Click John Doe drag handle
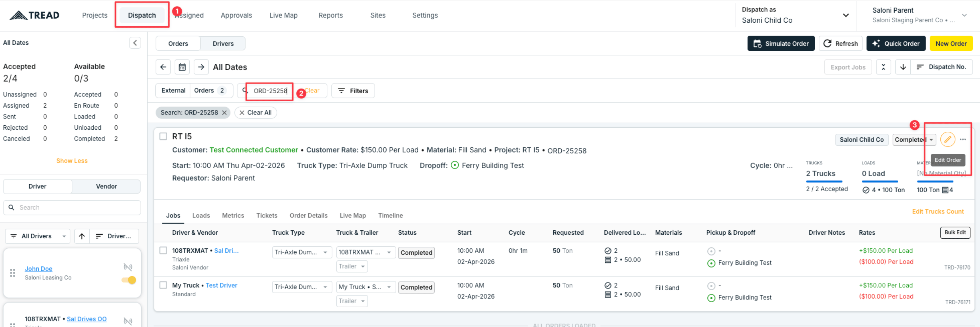980x327 pixels. [13, 273]
